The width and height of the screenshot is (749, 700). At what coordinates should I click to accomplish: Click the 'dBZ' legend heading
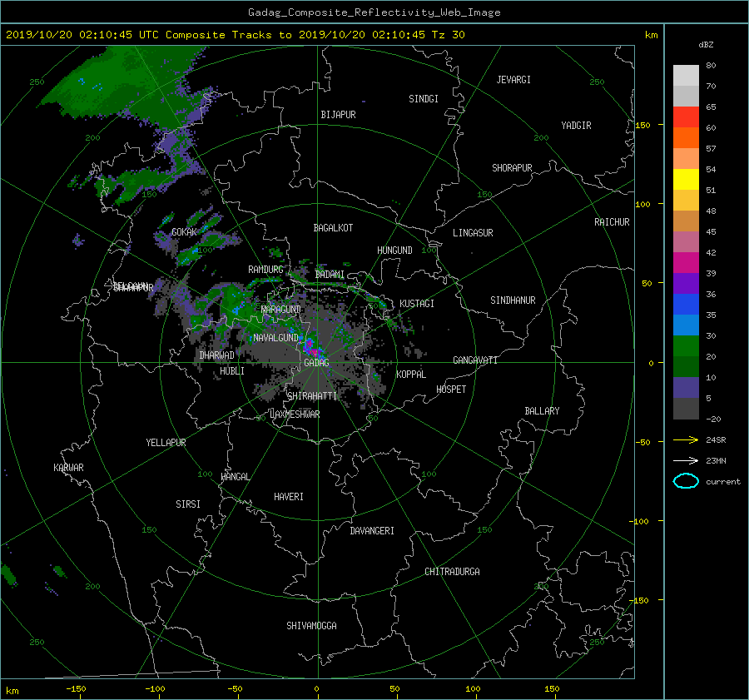706,45
